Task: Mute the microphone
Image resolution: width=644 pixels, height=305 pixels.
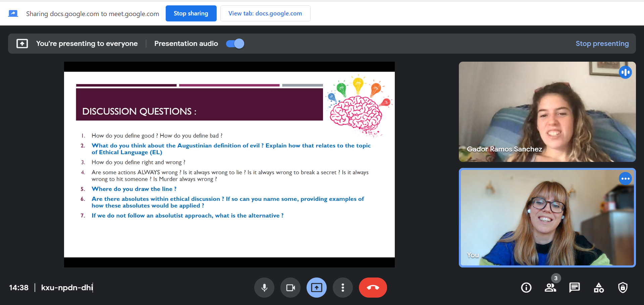Action: tap(264, 288)
